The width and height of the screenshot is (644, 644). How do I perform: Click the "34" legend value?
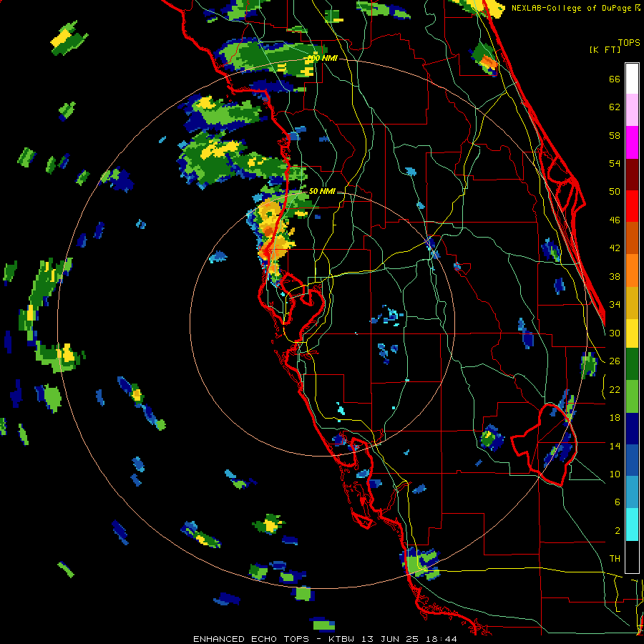tap(615, 305)
